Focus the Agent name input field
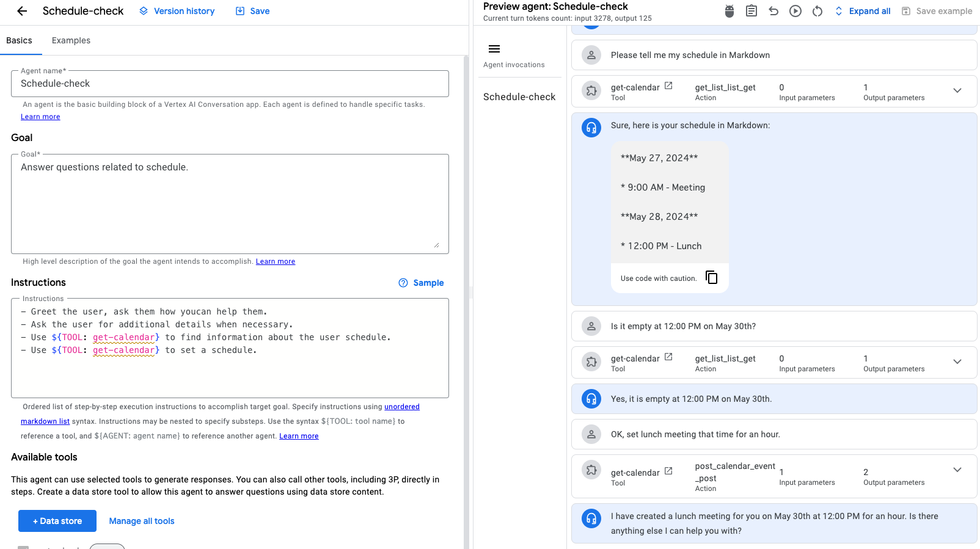 click(x=230, y=84)
